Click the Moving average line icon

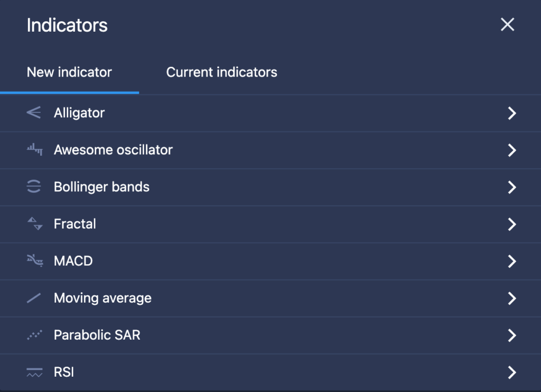tap(34, 298)
